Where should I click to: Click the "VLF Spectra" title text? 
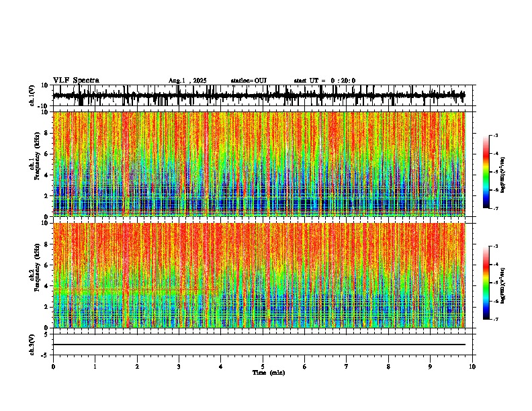[x=76, y=81]
